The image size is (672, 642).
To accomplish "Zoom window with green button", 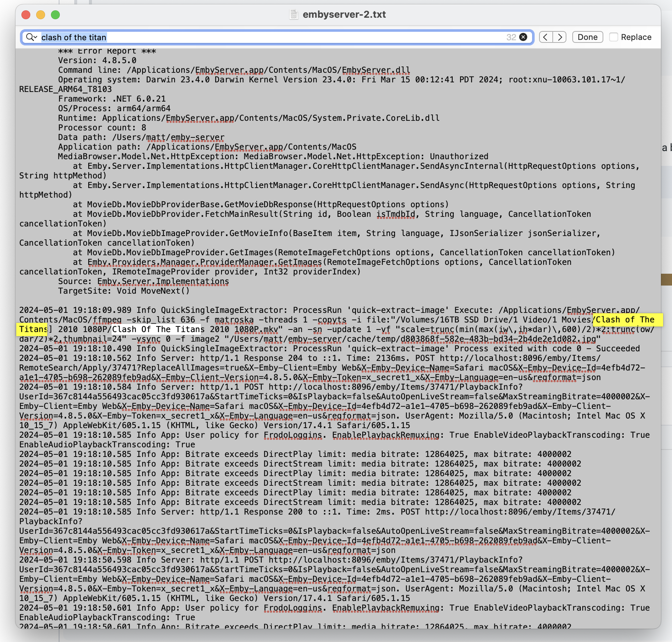I will point(55,15).
